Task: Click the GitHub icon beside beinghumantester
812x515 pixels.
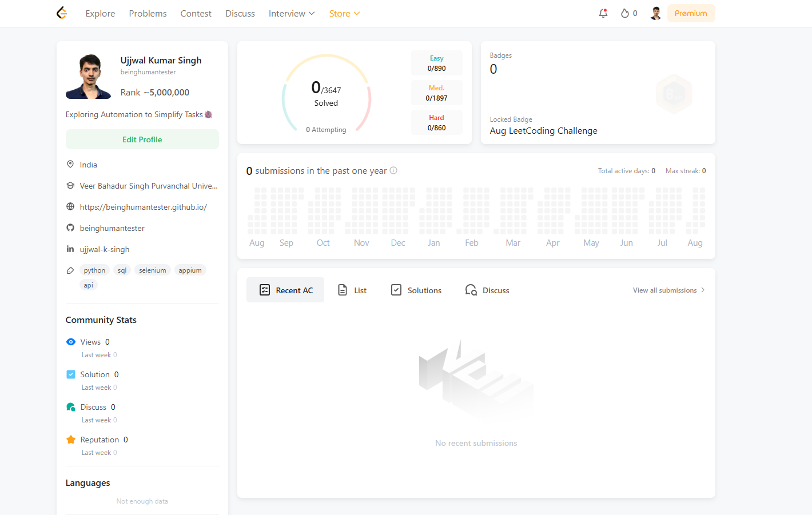Action: [70, 227]
